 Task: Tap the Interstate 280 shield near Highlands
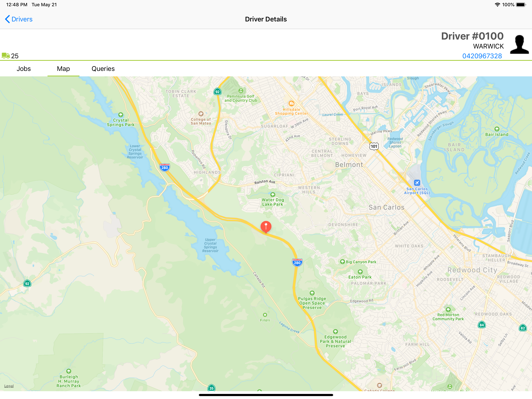[165, 168]
